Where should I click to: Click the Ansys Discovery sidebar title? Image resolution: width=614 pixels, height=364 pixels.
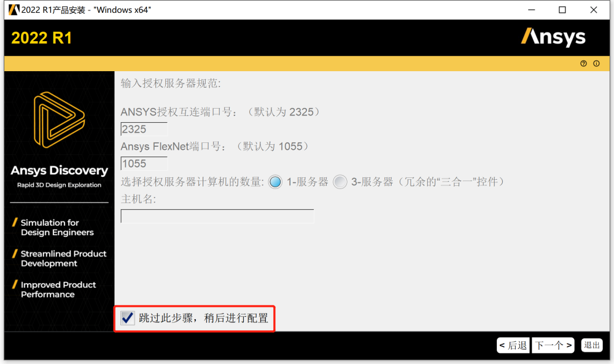pos(59,171)
